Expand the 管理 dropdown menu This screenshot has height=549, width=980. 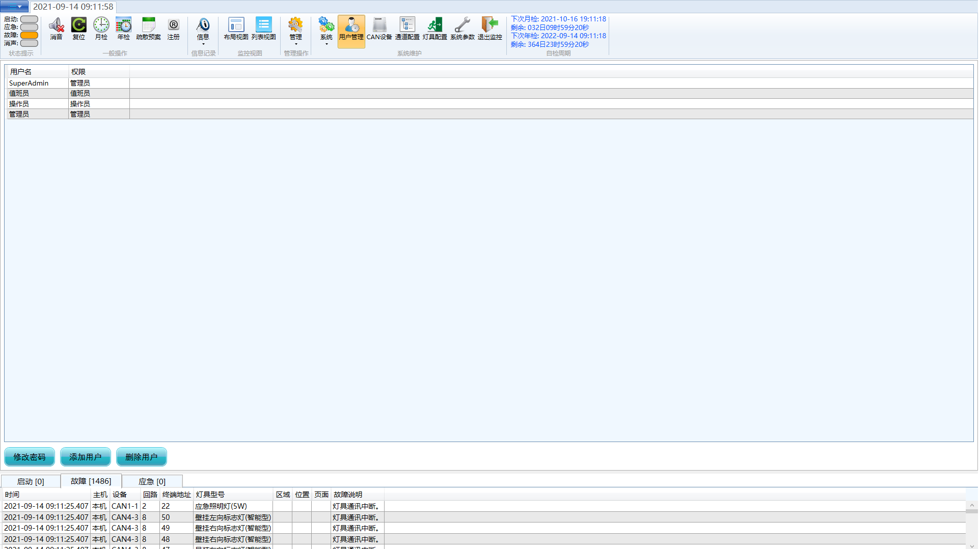point(295,30)
